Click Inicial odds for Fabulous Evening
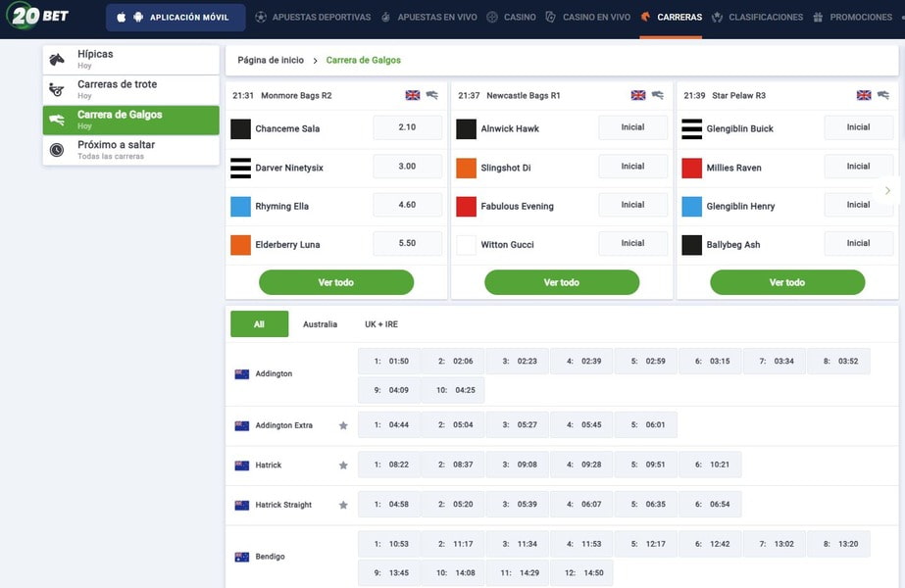 pyautogui.click(x=633, y=205)
